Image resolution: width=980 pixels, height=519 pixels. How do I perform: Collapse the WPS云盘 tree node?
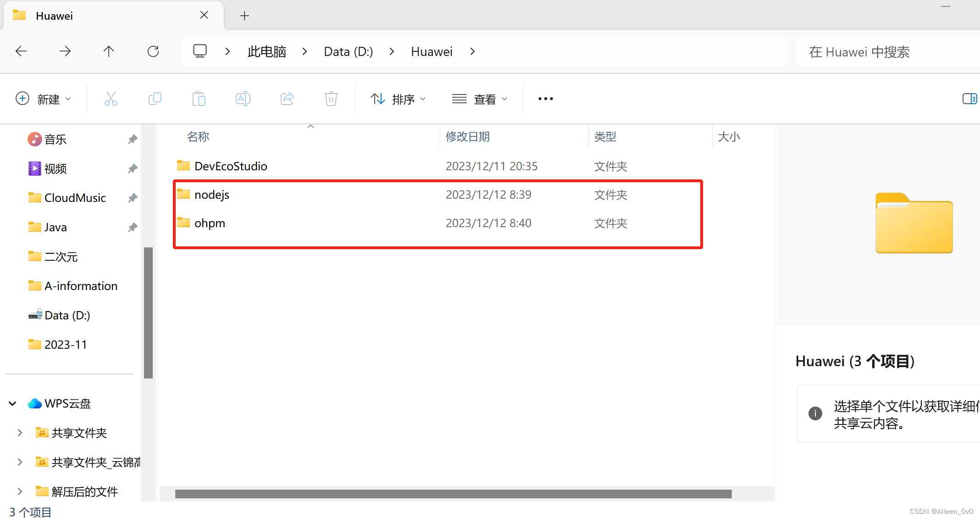pos(13,404)
